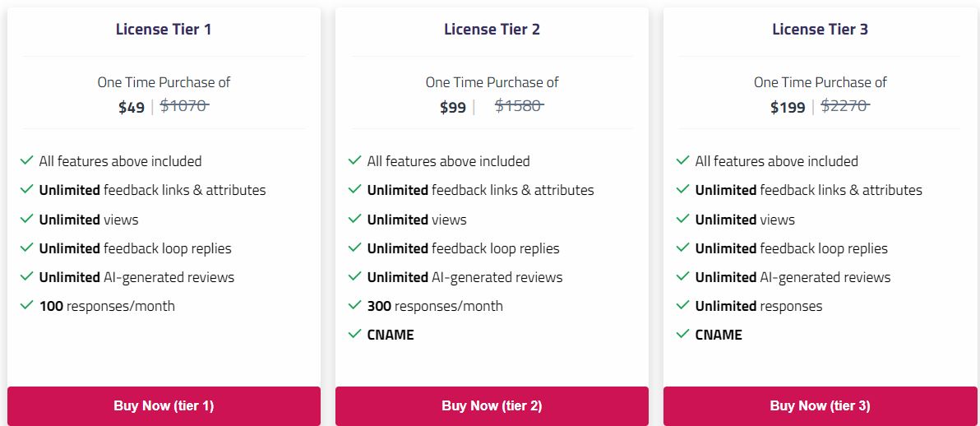Click Tier 1 'All features above included' checkmark
The image size is (980, 426).
[x=27, y=160]
